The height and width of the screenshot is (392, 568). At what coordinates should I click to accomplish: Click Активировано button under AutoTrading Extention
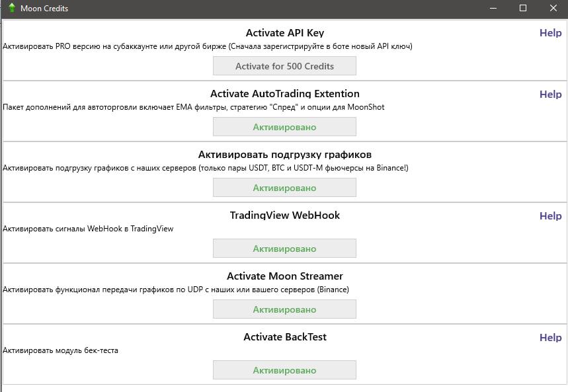pyautogui.click(x=284, y=127)
